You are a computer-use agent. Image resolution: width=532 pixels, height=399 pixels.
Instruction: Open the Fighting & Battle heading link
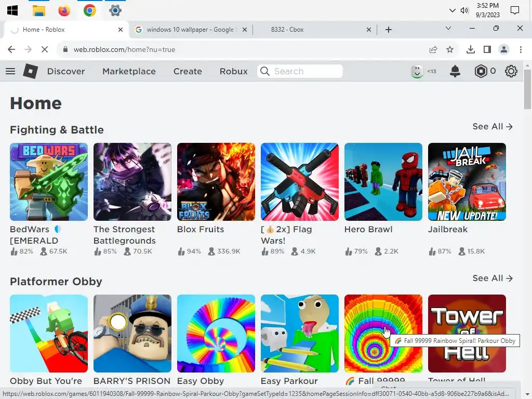pyautogui.click(x=57, y=129)
